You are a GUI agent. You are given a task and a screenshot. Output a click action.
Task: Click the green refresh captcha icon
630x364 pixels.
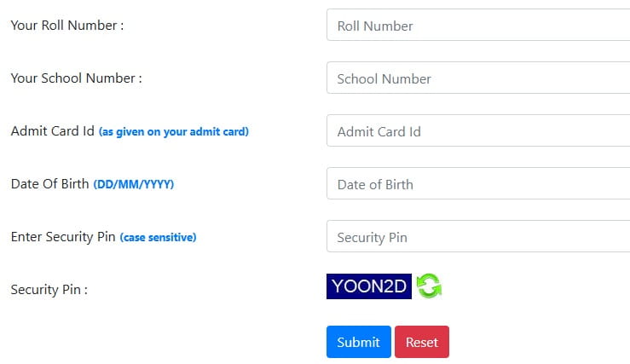(429, 286)
